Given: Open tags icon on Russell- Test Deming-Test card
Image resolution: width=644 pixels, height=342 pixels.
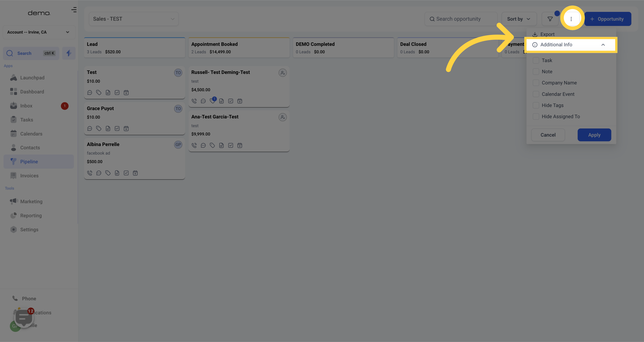Looking at the screenshot, I should (212, 101).
